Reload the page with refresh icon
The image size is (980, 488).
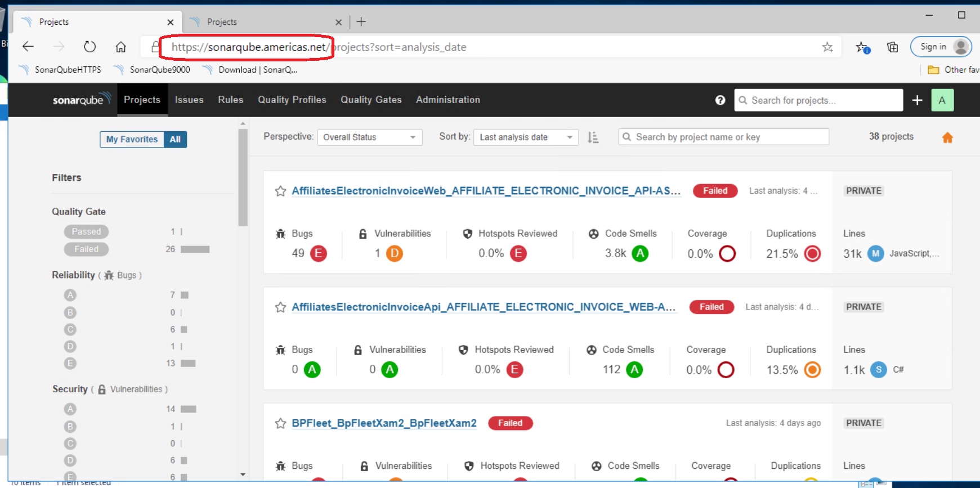(90, 47)
